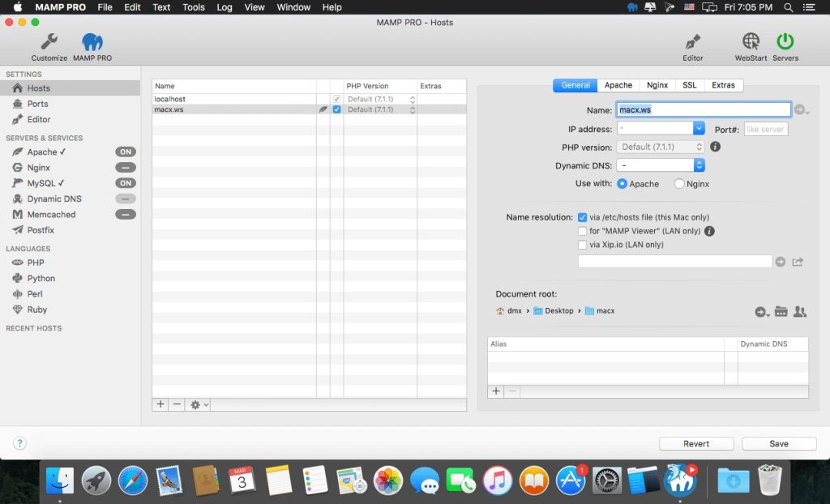
Task: Open the IP address dropdown
Action: coord(699,128)
